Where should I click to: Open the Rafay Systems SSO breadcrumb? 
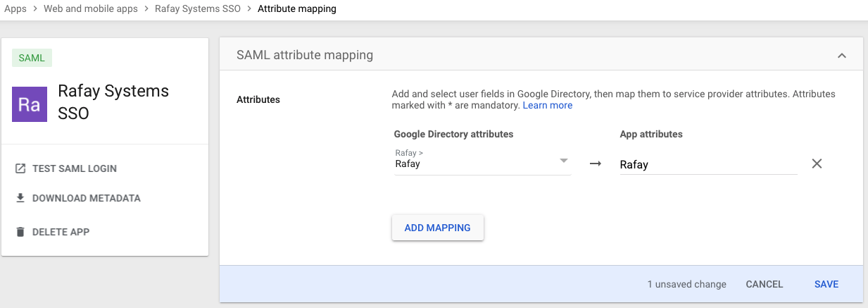tap(198, 9)
